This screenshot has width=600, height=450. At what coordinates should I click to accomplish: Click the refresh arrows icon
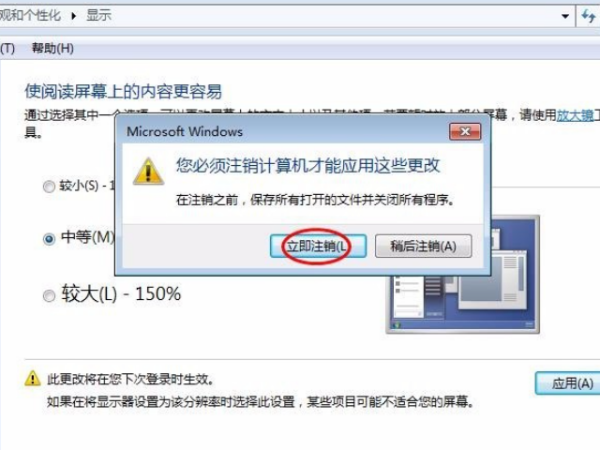[x=589, y=16]
